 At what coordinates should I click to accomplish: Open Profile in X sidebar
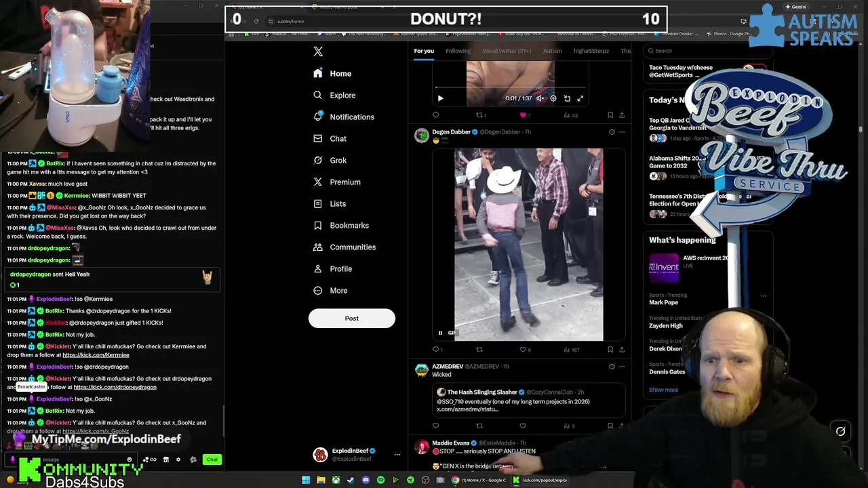point(332,268)
